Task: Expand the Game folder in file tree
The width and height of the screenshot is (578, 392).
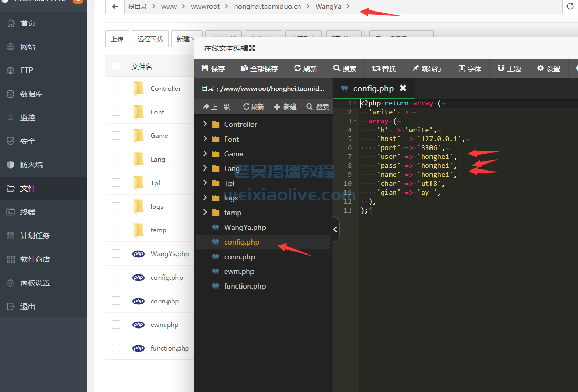Action: pos(205,153)
